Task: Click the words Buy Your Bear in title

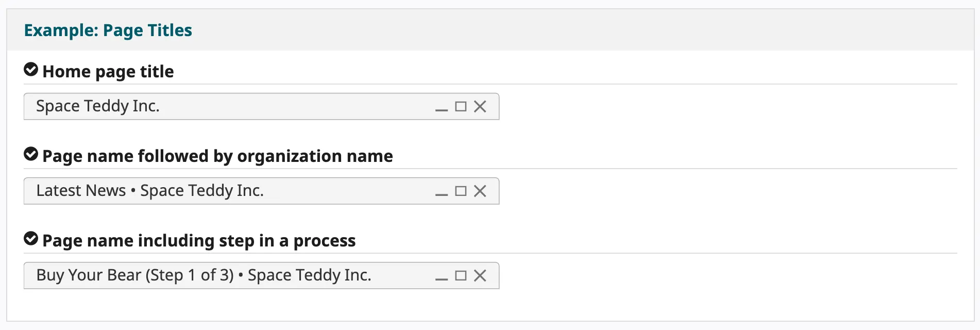Action: pos(89,275)
